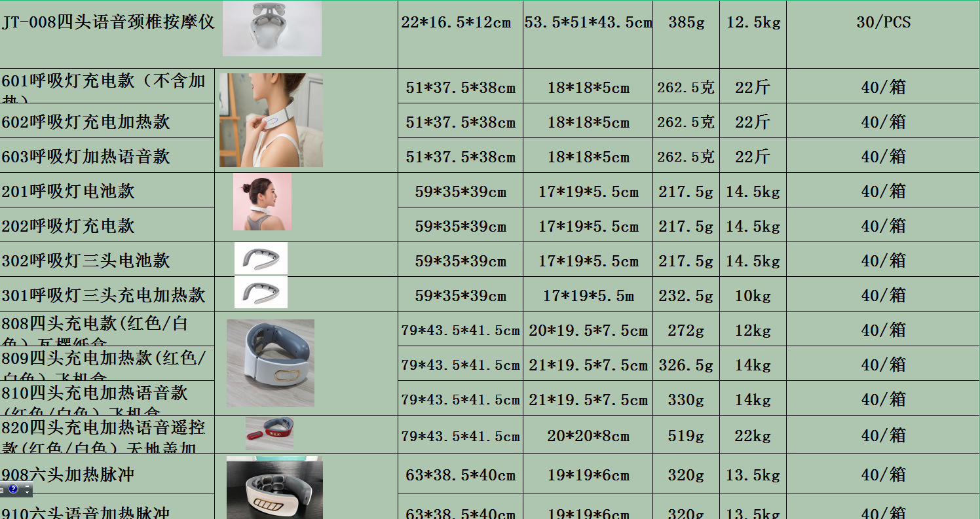Select cell '908六头加热脉冲'
Image resolution: width=980 pixels, height=519 pixels.
(x=107, y=473)
